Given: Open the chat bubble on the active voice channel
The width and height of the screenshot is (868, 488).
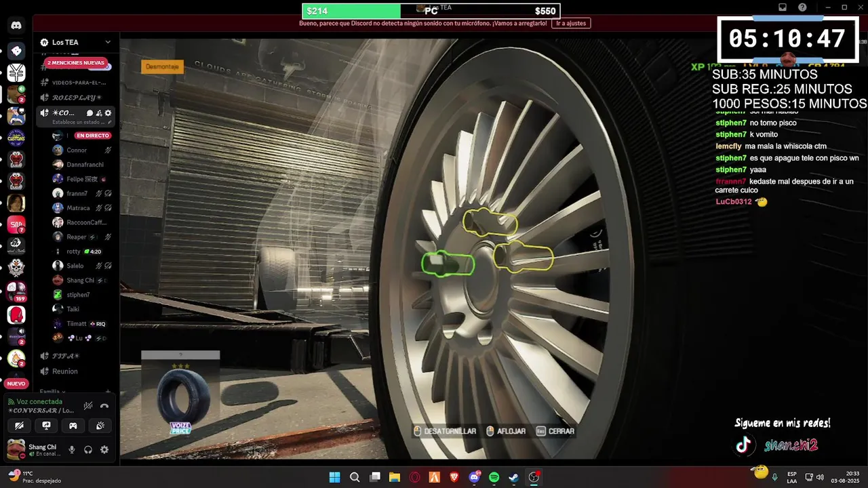Looking at the screenshot, I should (x=90, y=113).
